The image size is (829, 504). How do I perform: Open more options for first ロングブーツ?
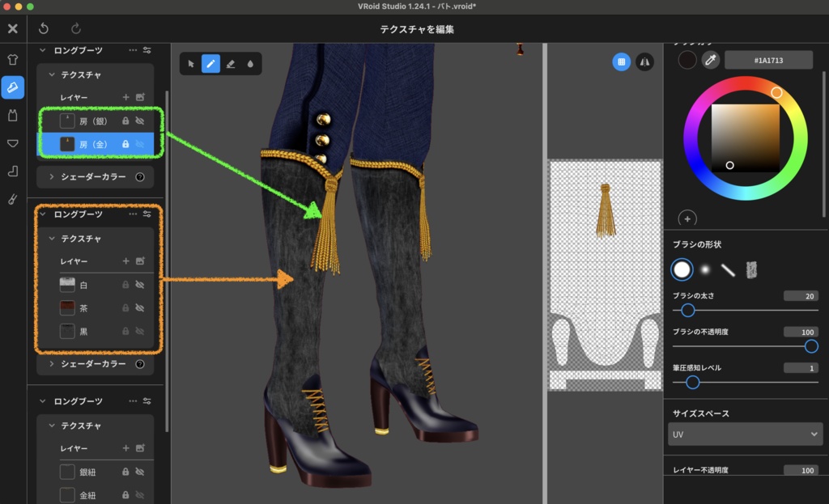click(133, 50)
